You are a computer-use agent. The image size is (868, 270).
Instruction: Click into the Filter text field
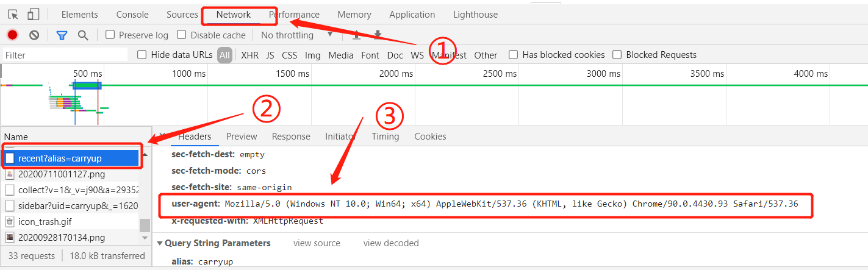[x=64, y=55]
